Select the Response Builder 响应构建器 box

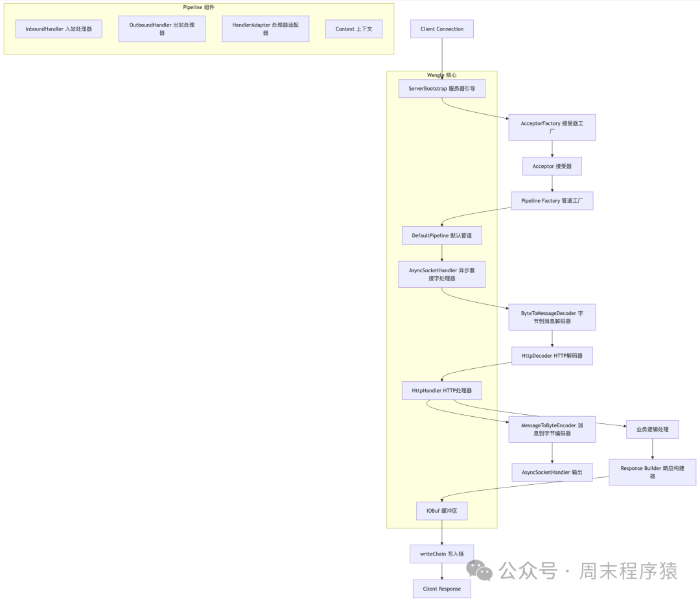(652, 472)
